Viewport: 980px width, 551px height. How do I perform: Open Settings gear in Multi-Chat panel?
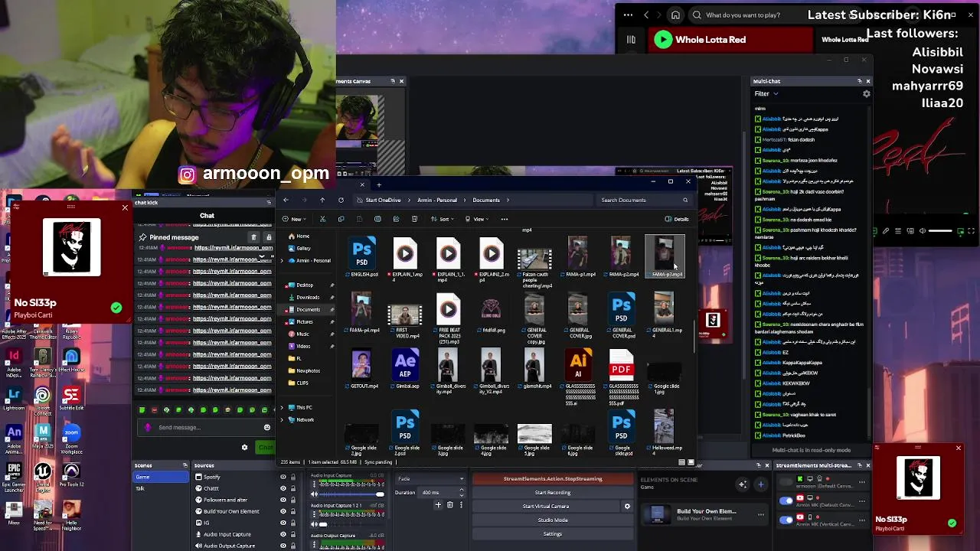point(866,93)
